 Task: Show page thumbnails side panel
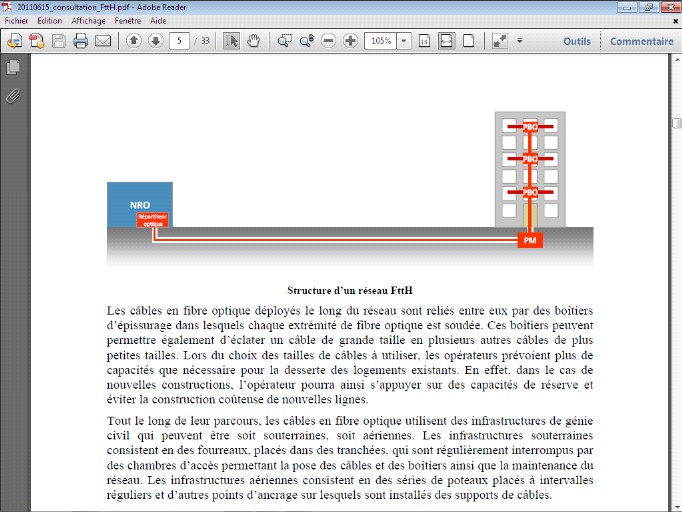[x=13, y=67]
